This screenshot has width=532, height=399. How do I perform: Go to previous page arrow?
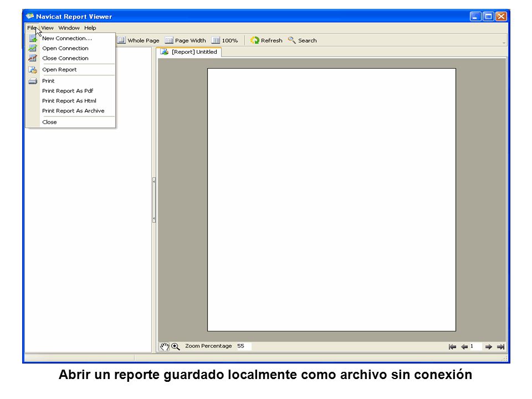coord(464,347)
